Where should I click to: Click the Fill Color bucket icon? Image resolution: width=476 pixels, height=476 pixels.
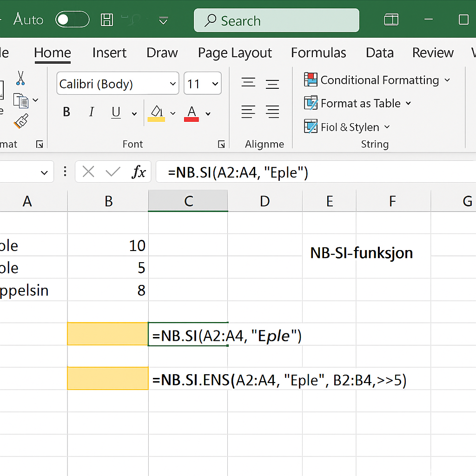157,111
